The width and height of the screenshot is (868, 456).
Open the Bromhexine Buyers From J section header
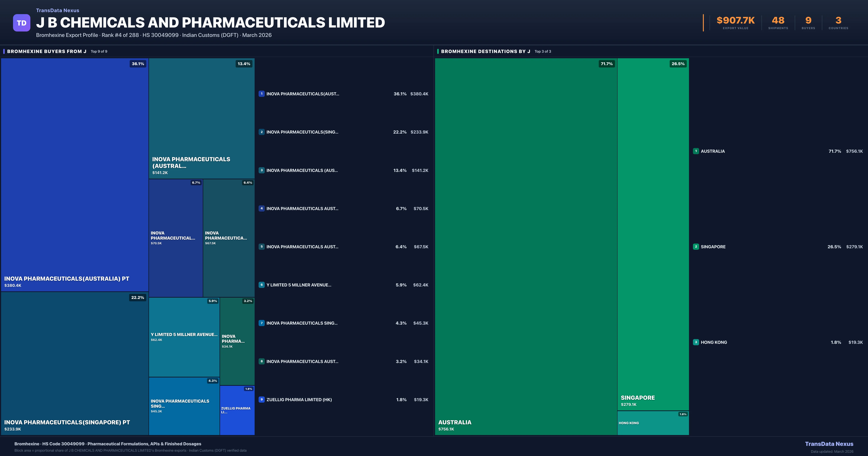47,51
